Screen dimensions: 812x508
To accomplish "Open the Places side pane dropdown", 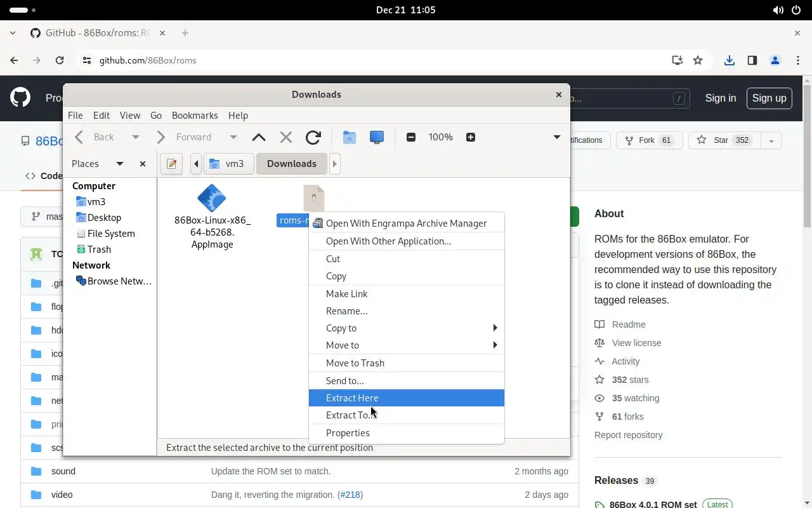I will point(119,164).
